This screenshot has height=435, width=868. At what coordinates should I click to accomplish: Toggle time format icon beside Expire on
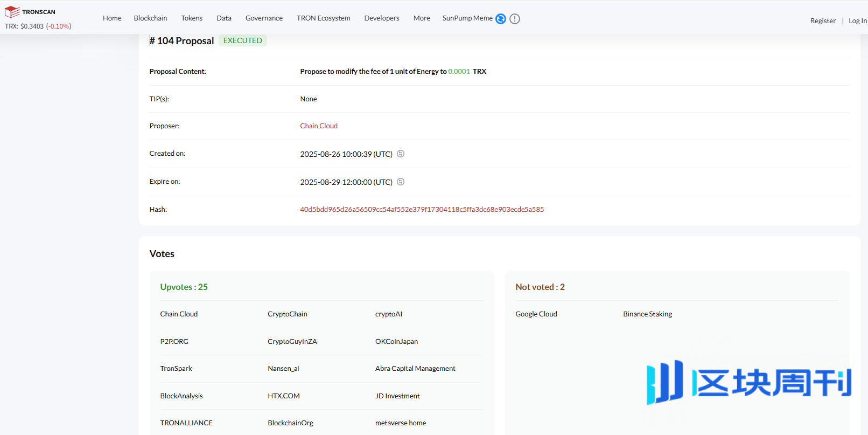[401, 182]
